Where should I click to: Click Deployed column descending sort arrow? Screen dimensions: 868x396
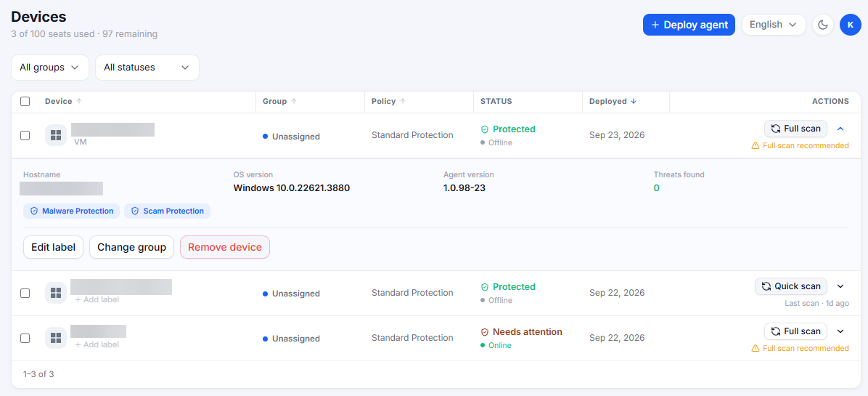(x=634, y=101)
